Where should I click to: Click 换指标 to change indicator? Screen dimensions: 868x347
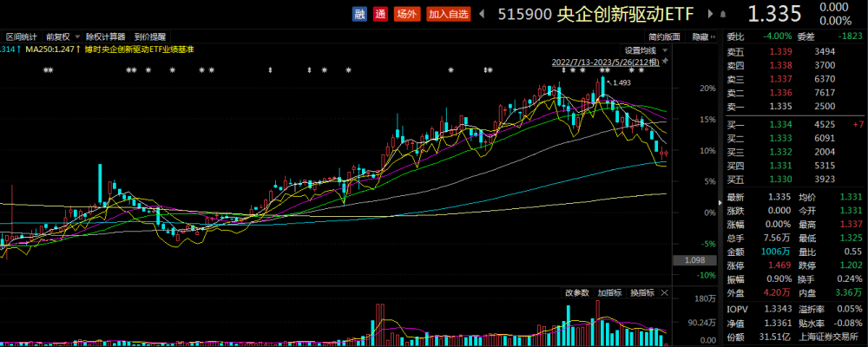(642, 292)
